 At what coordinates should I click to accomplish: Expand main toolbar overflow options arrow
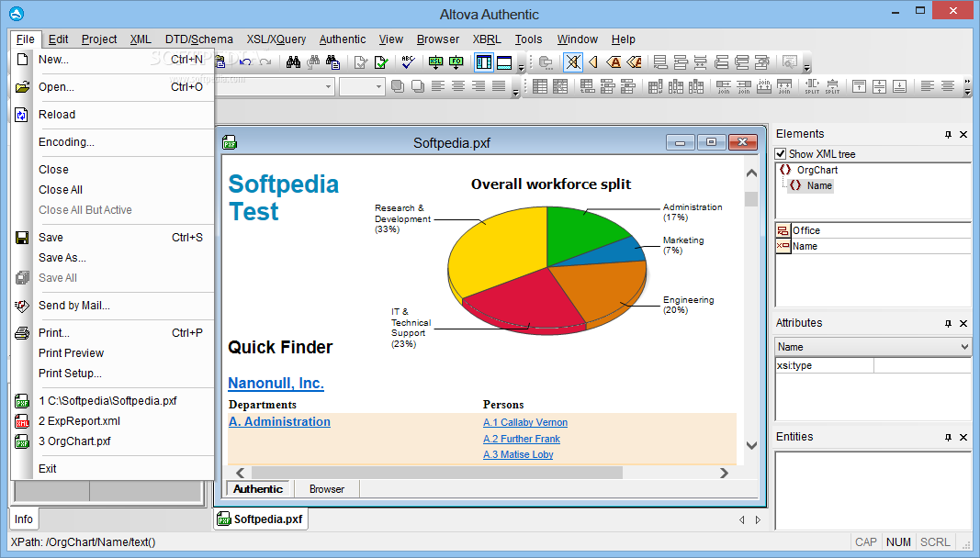tap(522, 66)
